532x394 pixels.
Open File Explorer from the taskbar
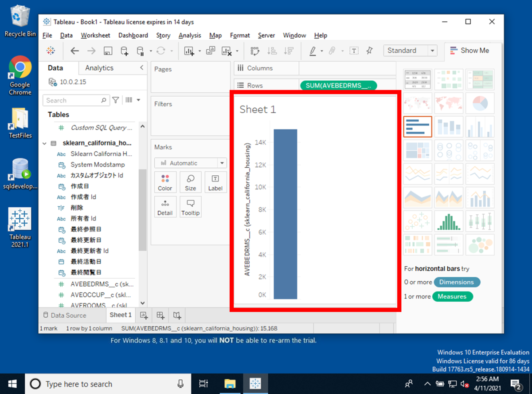point(230,384)
